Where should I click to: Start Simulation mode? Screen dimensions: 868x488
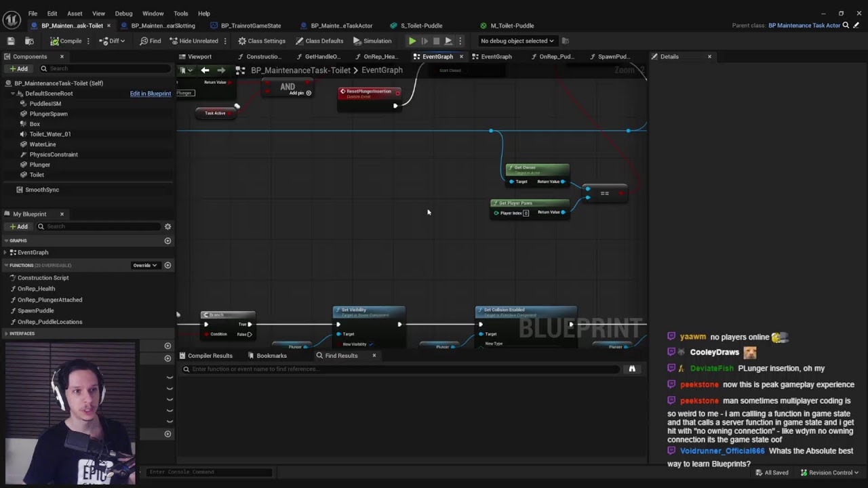pyautogui.click(x=372, y=41)
